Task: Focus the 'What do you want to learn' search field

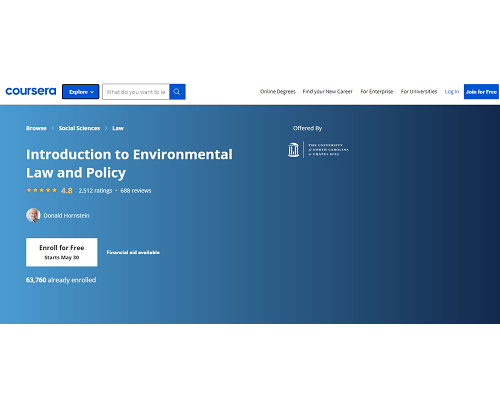Action: point(136,92)
